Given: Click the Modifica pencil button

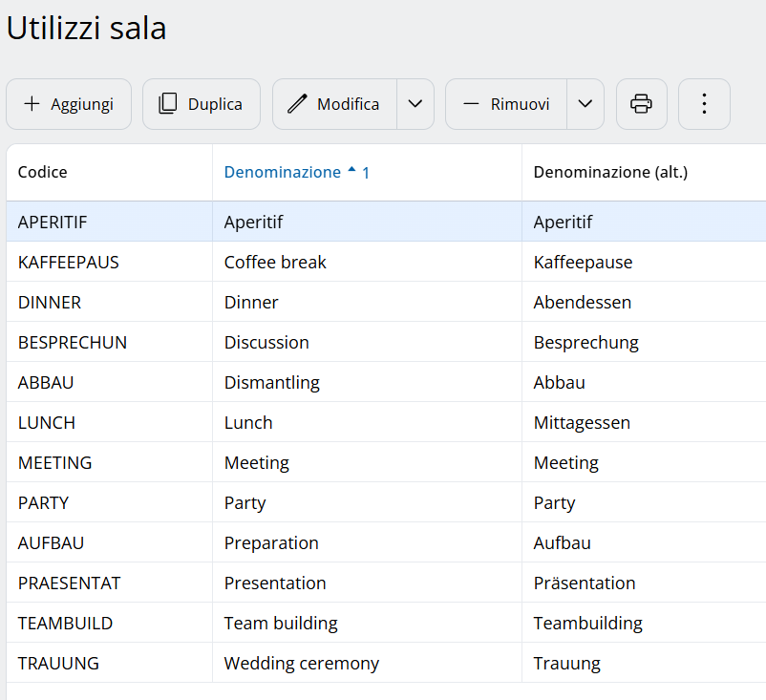Looking at the screenshot, I should tap(334, 104).
